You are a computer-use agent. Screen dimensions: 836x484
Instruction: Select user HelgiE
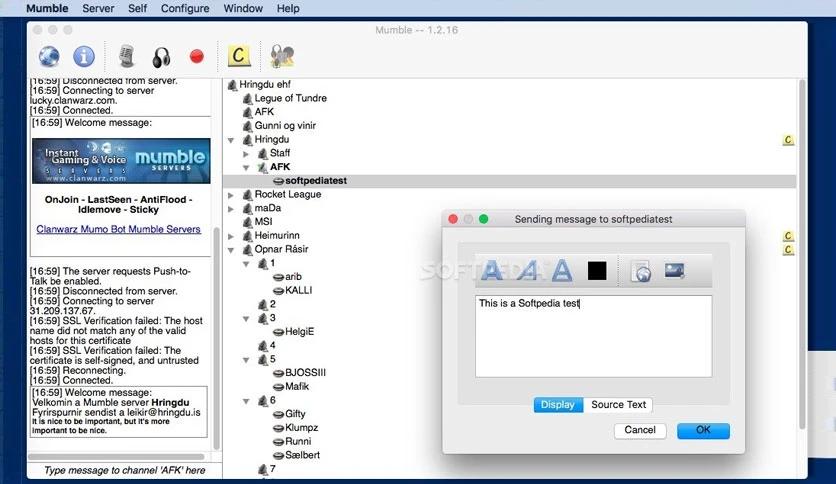299,332
